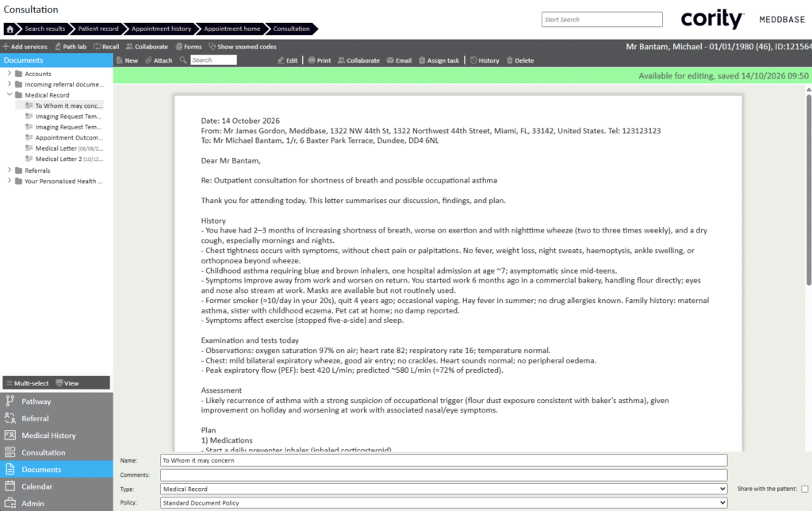Viewport: 812px width, 511px height.
Task: Go to Appointment home breadcrumb
Action: [x=232, y=29]
